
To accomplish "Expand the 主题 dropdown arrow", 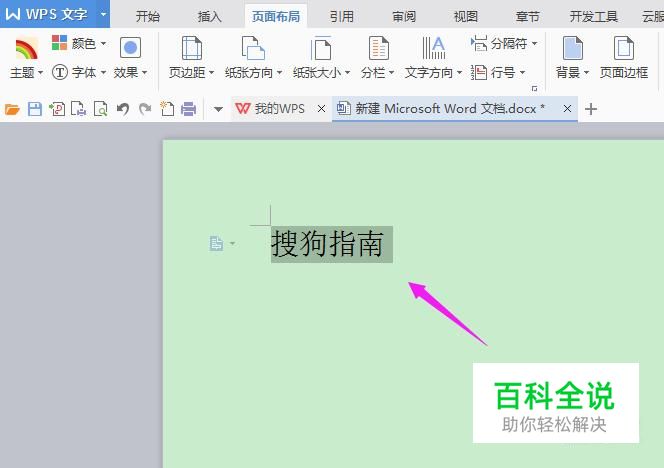I will click(40, 73).
